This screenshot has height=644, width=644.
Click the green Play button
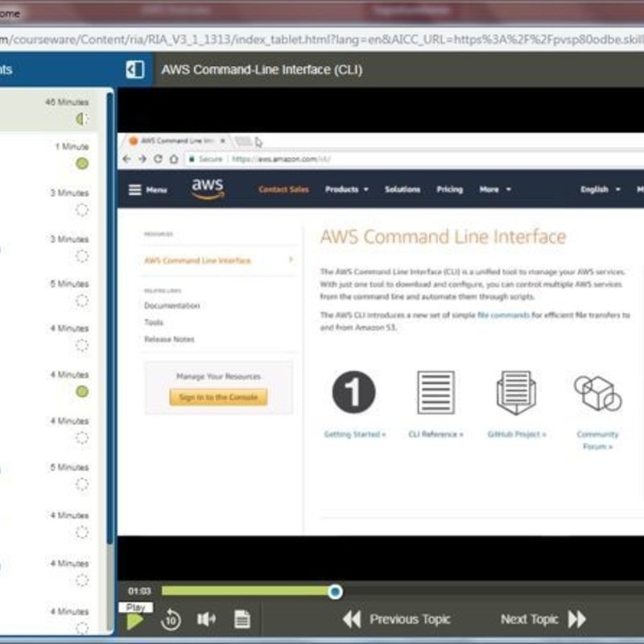click(x=135, y=621)
